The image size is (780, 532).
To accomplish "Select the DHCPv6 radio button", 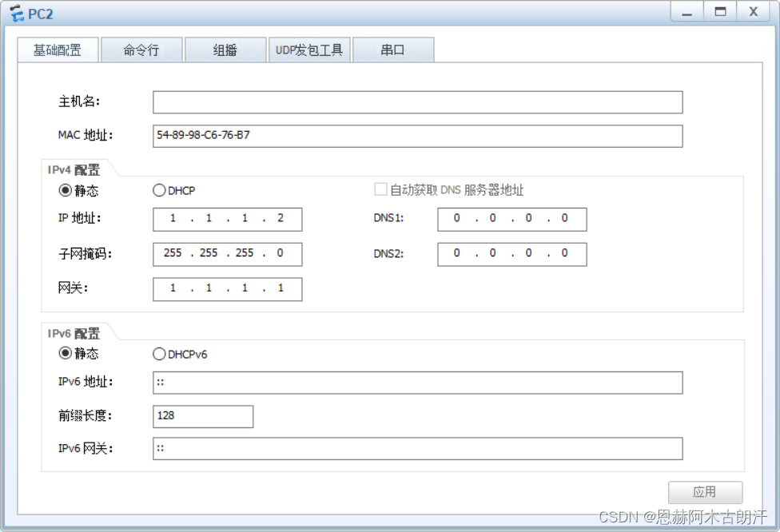I will [x=159, y=354].
